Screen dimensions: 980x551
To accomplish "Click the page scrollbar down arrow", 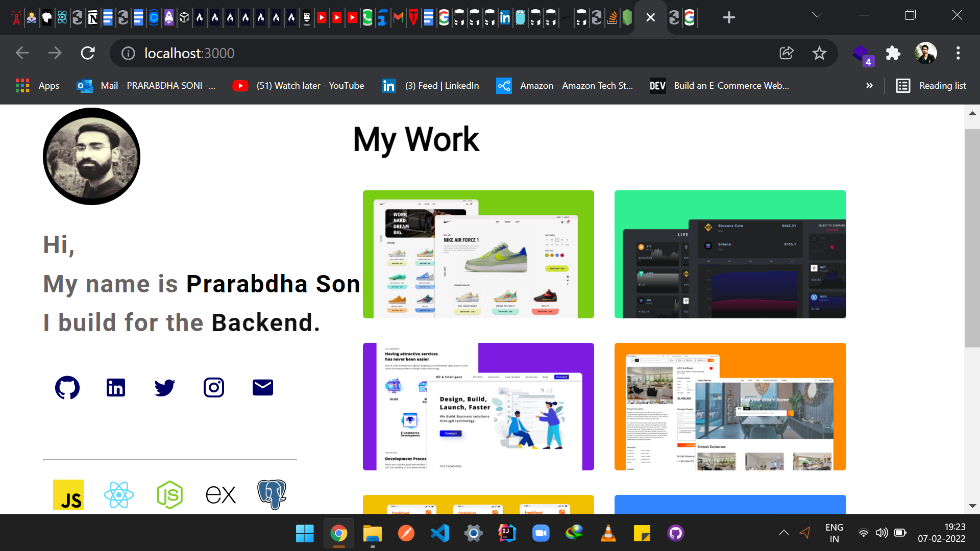I will [972, 506].
